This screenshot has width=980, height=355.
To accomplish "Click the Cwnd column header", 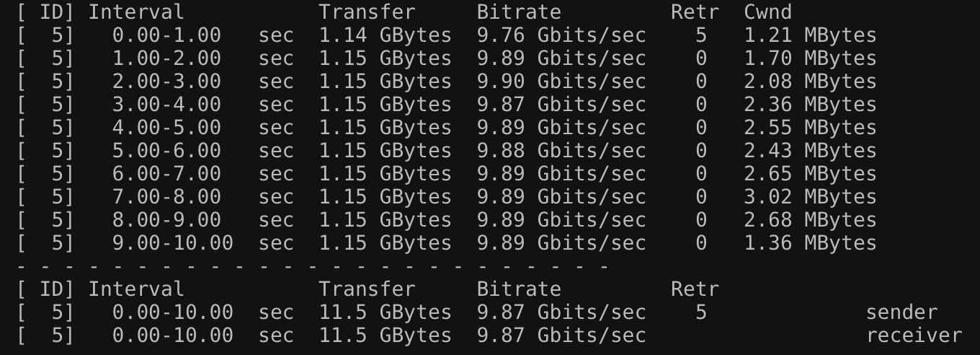I will pyautogui.click(x=768, y=12).
